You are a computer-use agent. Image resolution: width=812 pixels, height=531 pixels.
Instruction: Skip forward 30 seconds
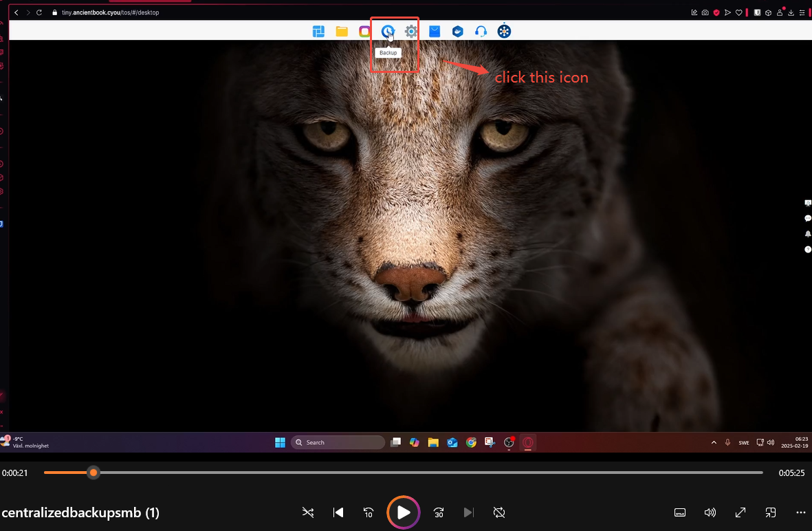pyautogui.click(x=439, y=512)
